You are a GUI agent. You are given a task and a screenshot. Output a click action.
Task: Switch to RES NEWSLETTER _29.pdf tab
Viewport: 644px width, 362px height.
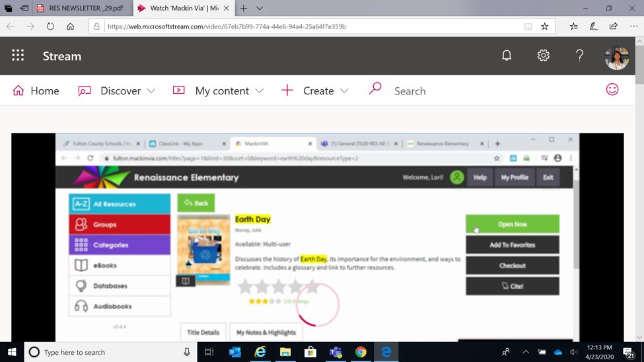(83, 8)
